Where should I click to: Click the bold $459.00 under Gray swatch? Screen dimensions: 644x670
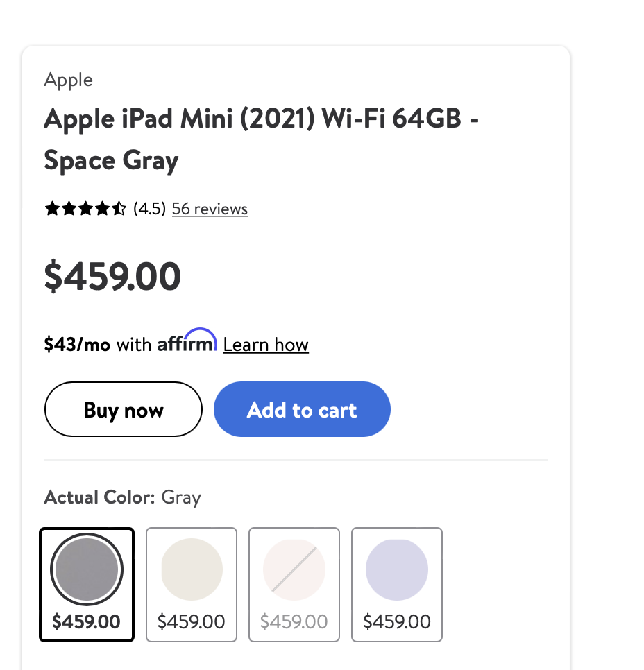coord(87,621)
